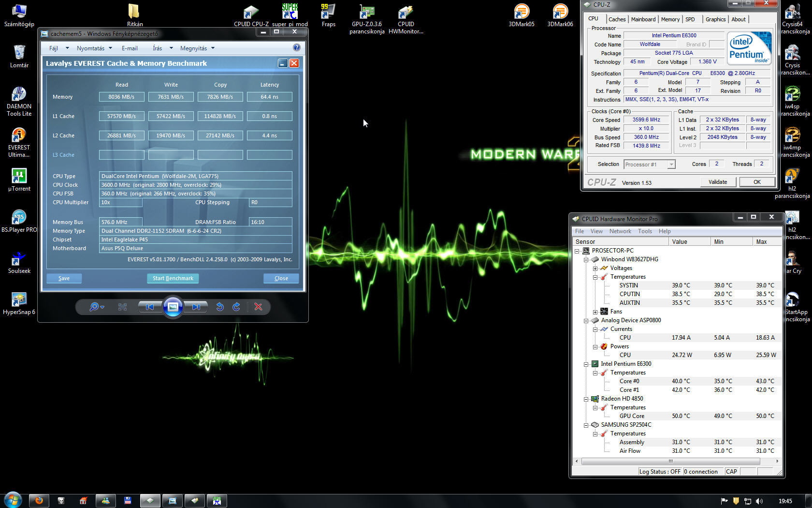Viewport: 812px width, 508px height.
Task: Launch HyperSnap 6 desktop shortcut
Action: click(19, 303)
